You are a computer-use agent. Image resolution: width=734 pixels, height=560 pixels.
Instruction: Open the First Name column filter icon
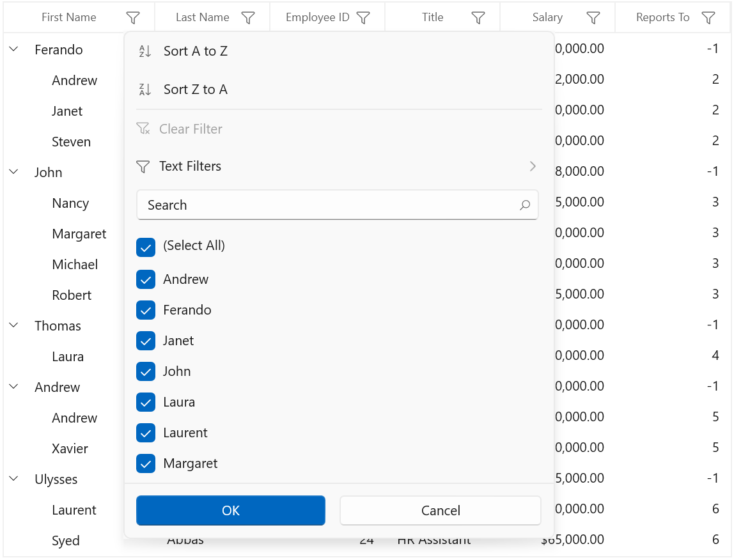tap(133, 18)
